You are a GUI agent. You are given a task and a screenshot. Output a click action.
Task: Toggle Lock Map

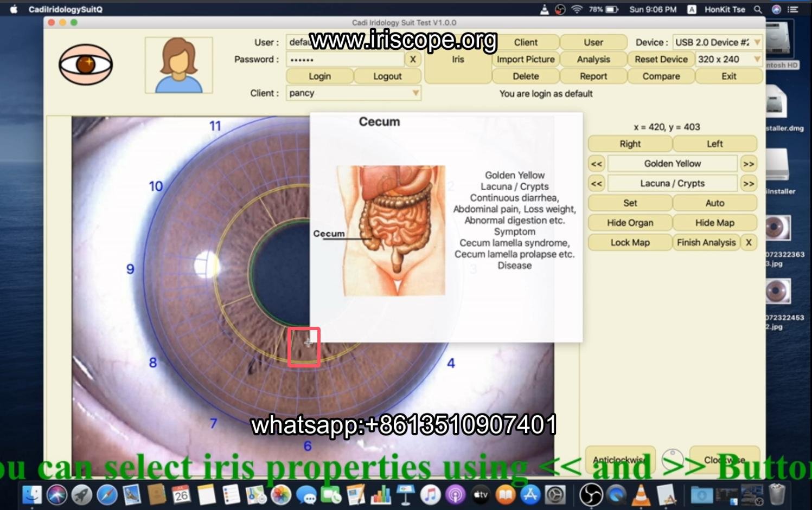(630, 242)
